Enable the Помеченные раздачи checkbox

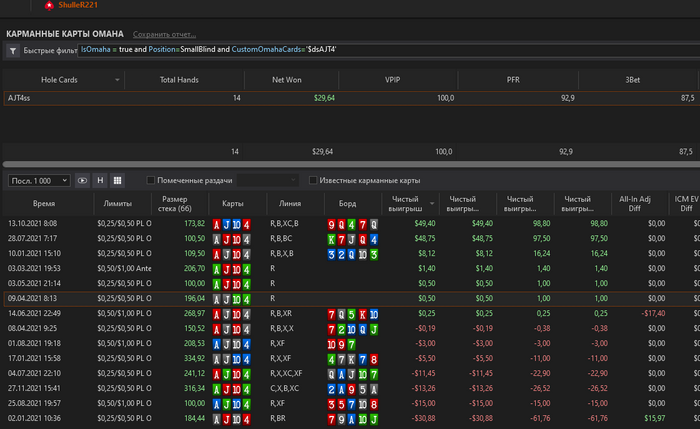click(x=151, y=180)
